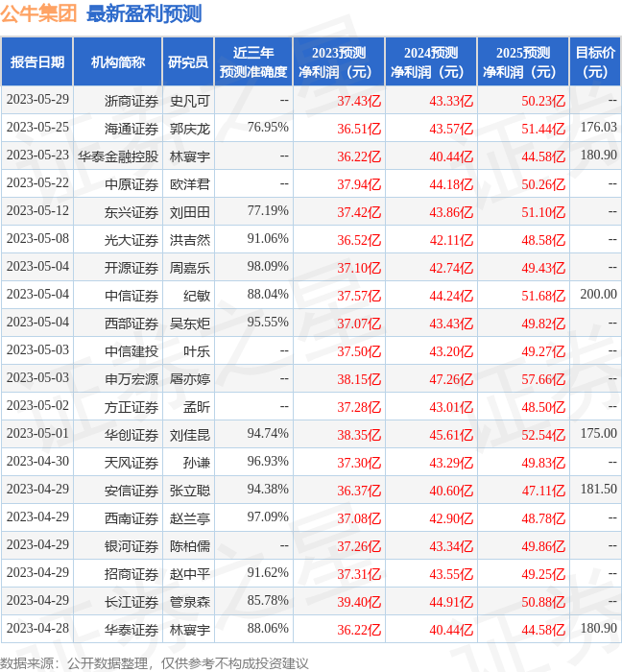The width and height of the screenshot is (622, 672).
Task: Select the 华泰金融控股 institution cell
Action: pyautogui.click(x=118, y=156)
